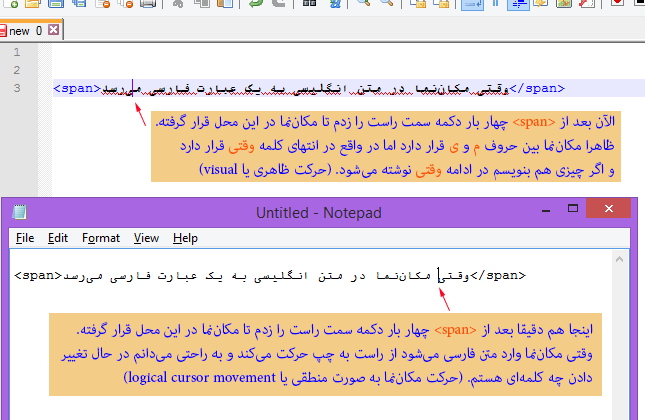
Task: Click the Find binoculars icon
Action: (x=309, y=3)
